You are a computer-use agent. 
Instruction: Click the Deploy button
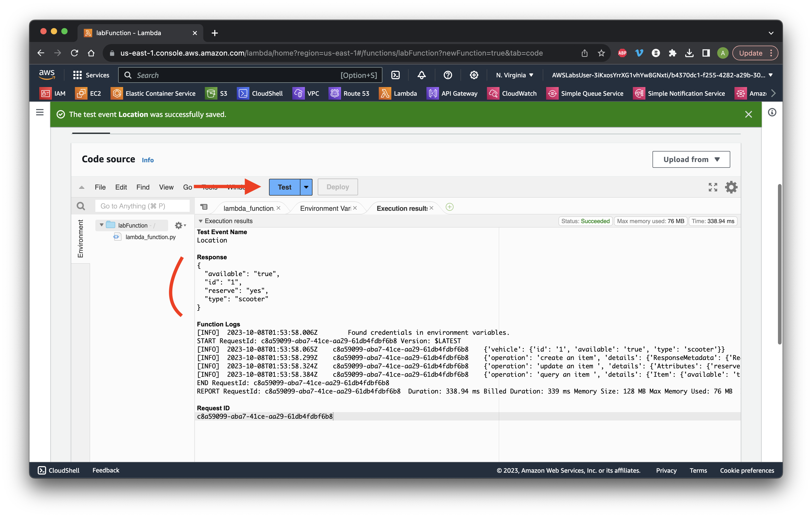pyautogui.click(x=338, y=187)
